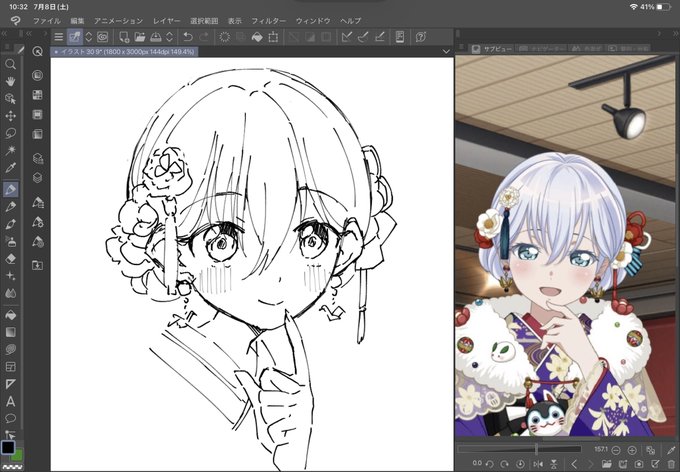Select the Blend tool
Image resolution: width=680 pixels, height=472 pixels.
[x=10, y=293]
